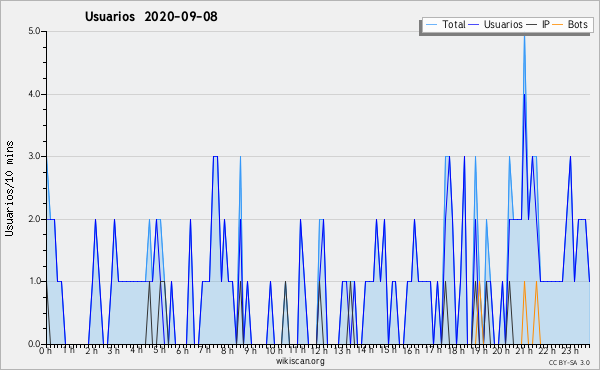The image size is (600, 370).
Task: Click the 5.0 y-axis tick label
Action: pos(34,31)
